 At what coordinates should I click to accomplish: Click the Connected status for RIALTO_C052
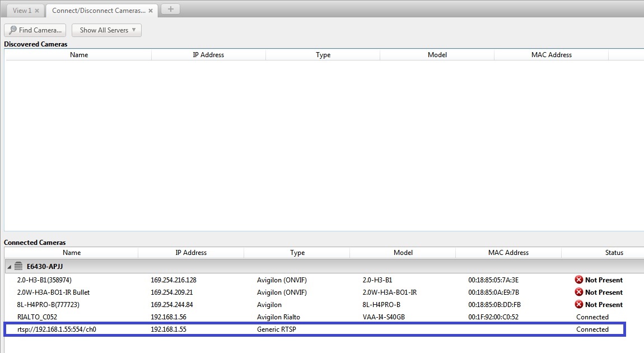(592, 317)
